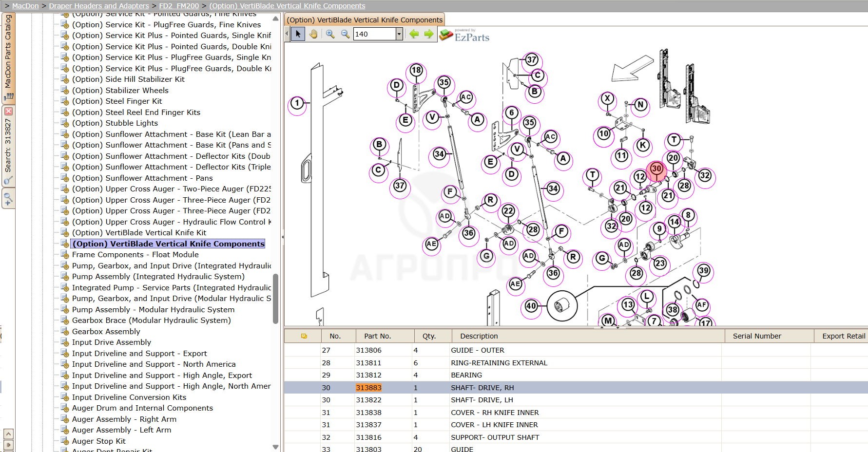Select (Option) VertiBlade Vertical Knife Kit item
Viewport: 868px width, 452px height.
click(x=139, y=233)
